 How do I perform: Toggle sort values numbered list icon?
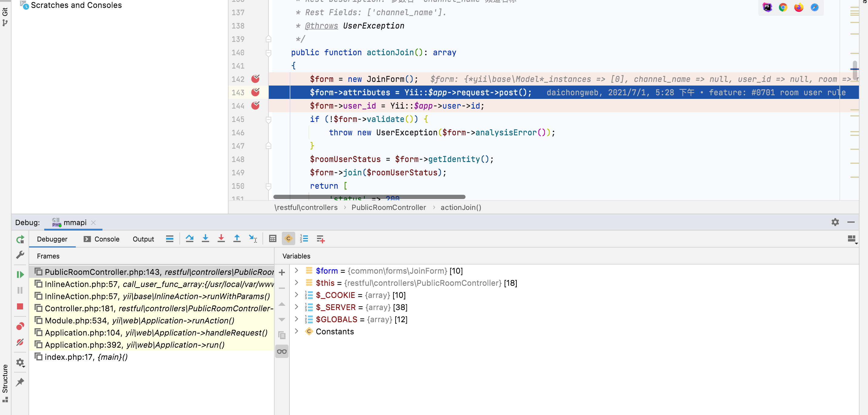[x=304, y=239]
